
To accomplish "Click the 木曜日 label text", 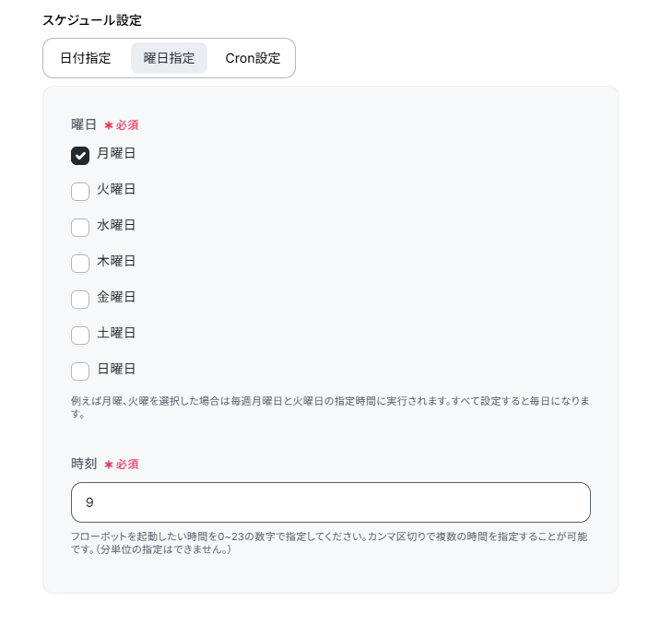I will (x=116, y=261).
